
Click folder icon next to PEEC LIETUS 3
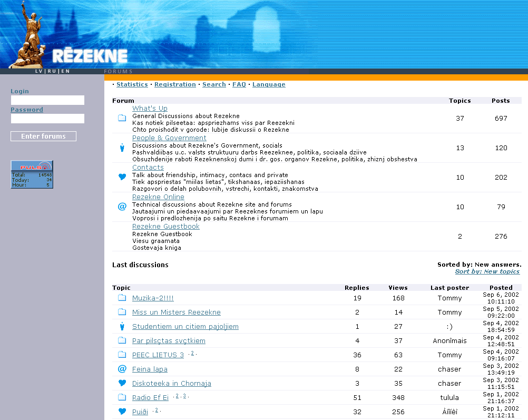click(x=122, y=355)
